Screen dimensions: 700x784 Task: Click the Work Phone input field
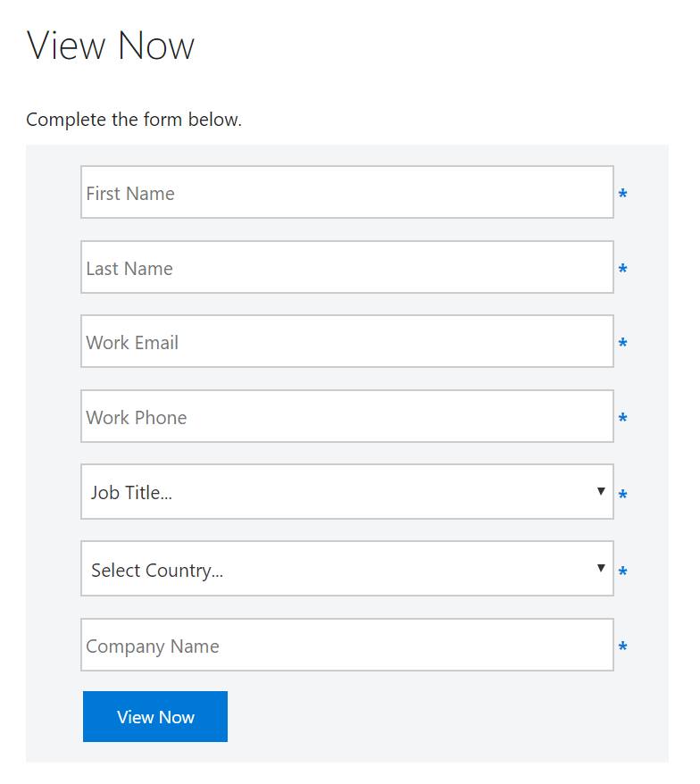click(346, 416)
